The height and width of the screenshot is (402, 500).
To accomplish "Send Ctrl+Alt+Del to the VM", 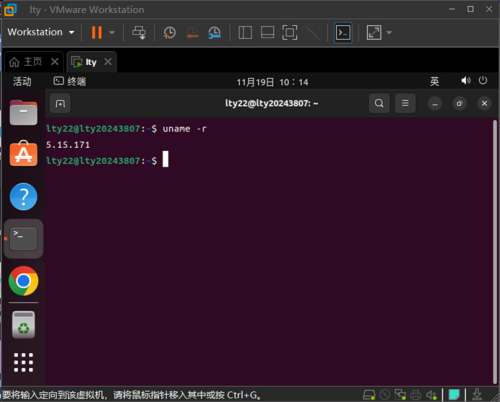I will tap(139, 33).
